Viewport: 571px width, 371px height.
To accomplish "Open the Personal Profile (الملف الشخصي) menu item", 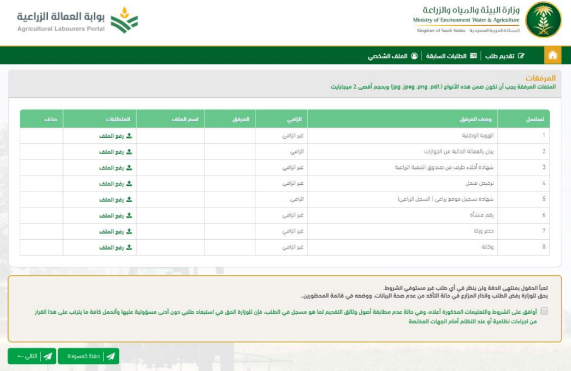I will point(393,56).
